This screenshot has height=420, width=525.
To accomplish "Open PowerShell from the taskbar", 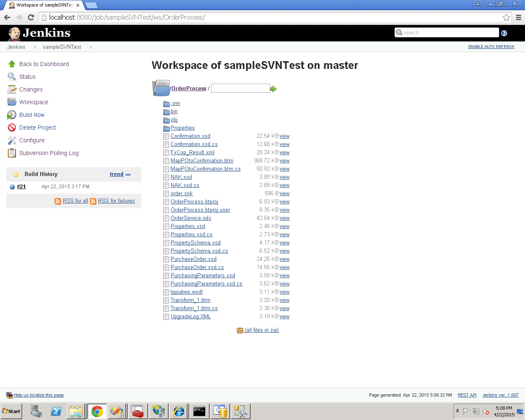I will point(56,411).
